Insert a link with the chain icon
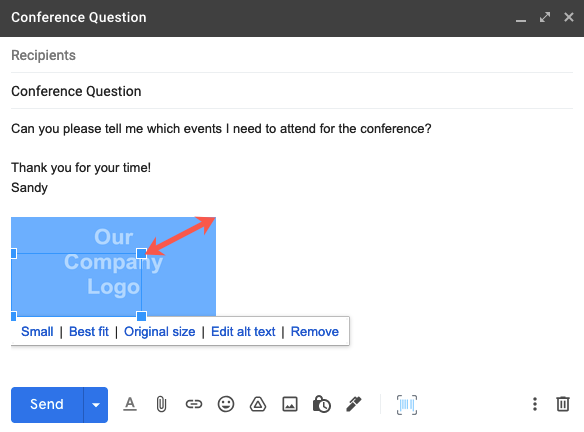Screen dimensions: 584x432 click(x=194, y=404)
